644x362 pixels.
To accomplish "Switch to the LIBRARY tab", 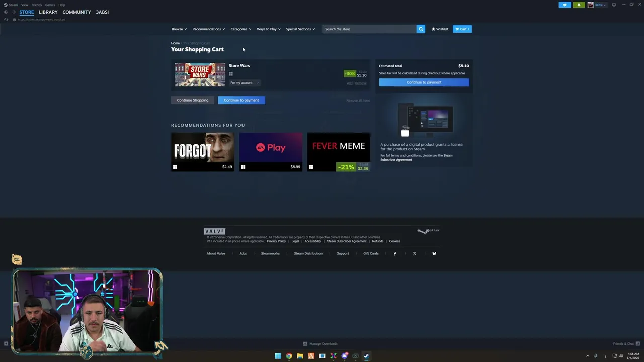I will pos(48,12).
